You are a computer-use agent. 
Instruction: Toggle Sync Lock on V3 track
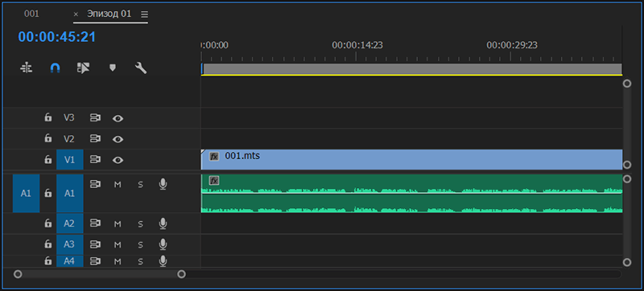click(95, 118)
